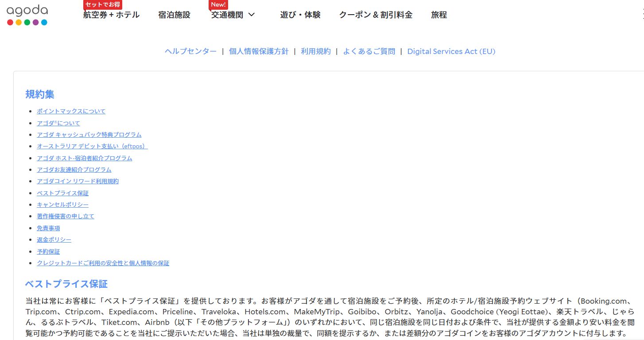
Task: Expand the 交通機関 dropdown chevron
Action: click(x=252, y=15)
